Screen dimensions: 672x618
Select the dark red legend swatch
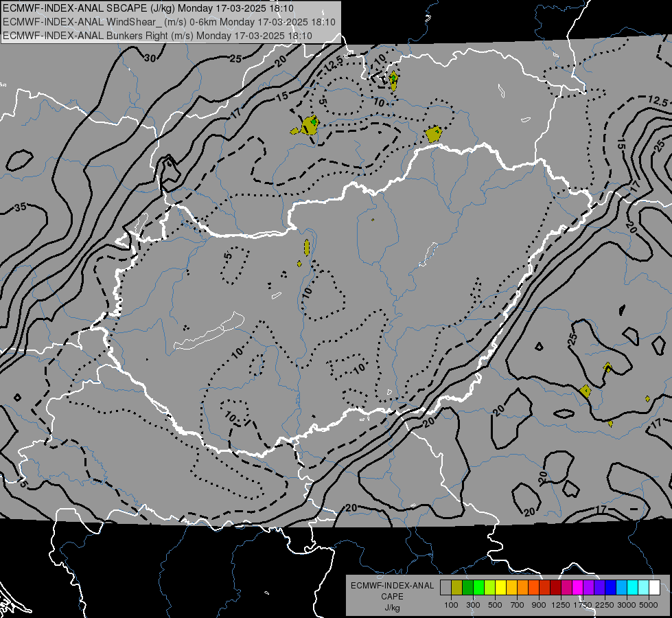click(555, 587)
